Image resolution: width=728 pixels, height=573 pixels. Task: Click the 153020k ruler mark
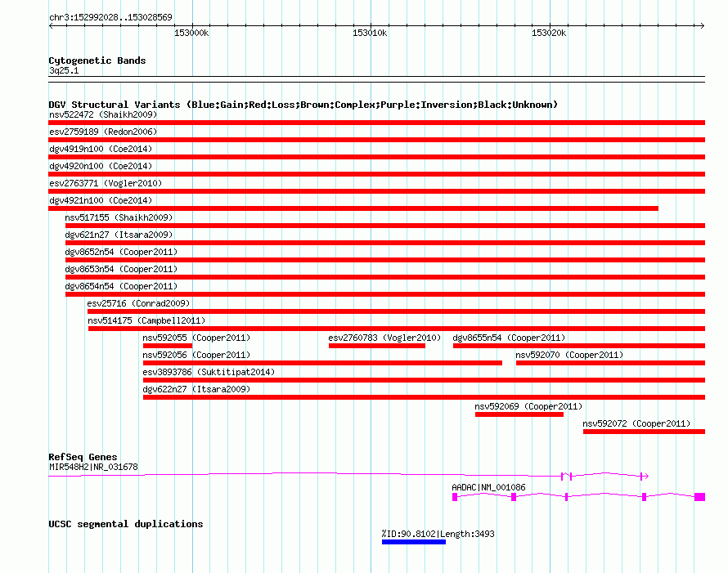click(x=549, y=33)
